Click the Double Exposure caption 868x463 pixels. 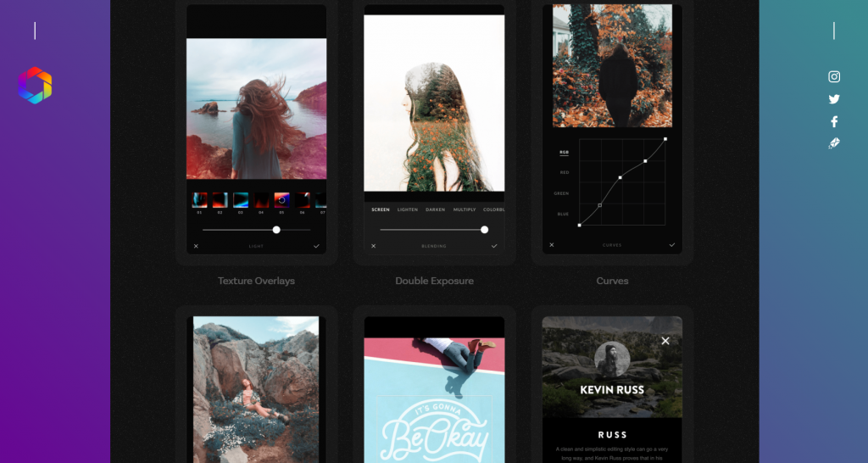[435, 281]
